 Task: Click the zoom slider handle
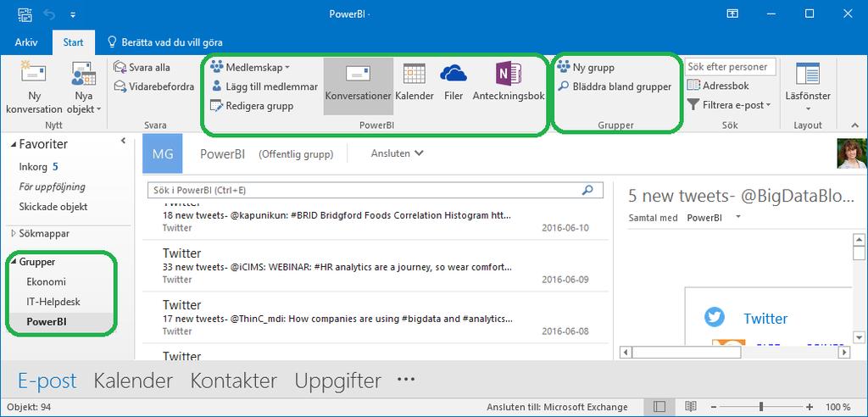tap(762, 407)
